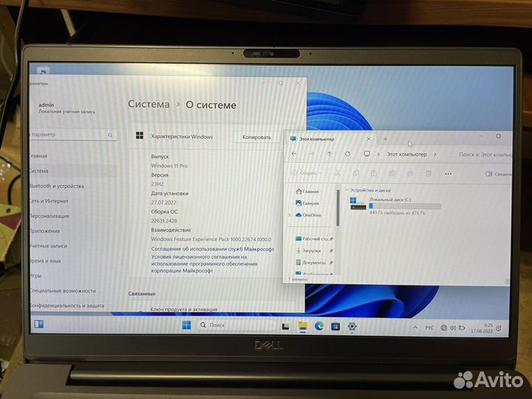Open the Сведения details pane
Screen dimensions: 532x399
point(498,174)
